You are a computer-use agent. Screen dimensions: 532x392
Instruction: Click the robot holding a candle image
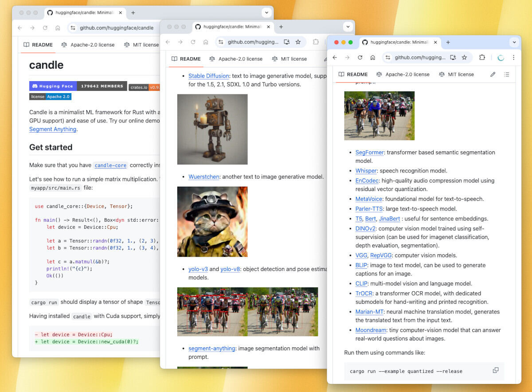point(212,129)
